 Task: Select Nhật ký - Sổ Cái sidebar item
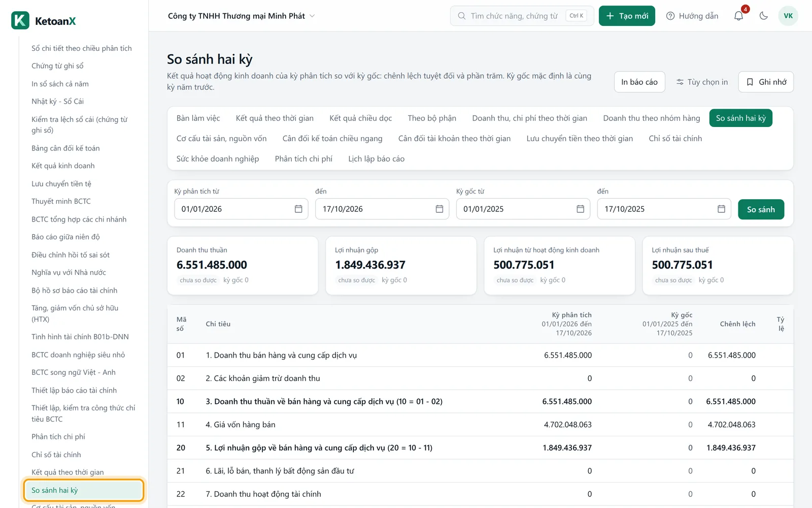point(57,101)
